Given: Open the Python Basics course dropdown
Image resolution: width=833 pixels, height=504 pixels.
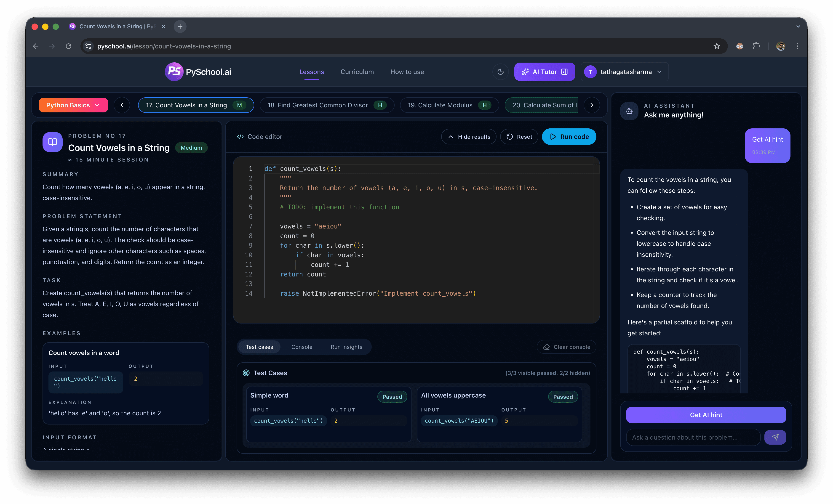Looking at the screenshot, I should click(73, 105).
